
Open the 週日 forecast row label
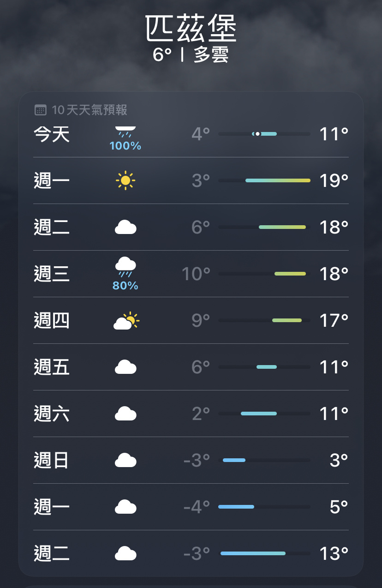pos(52,460)
